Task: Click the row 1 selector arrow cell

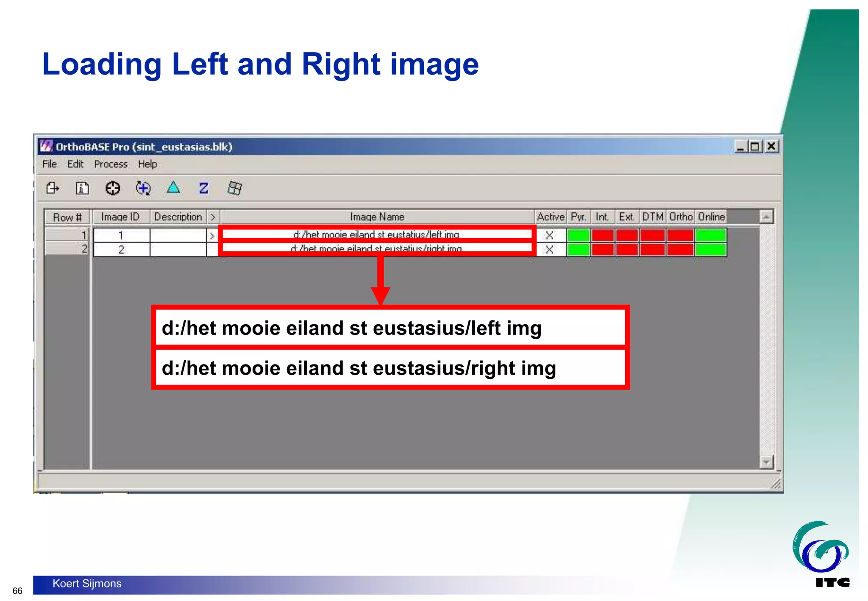Action: [x=212, y=236]
